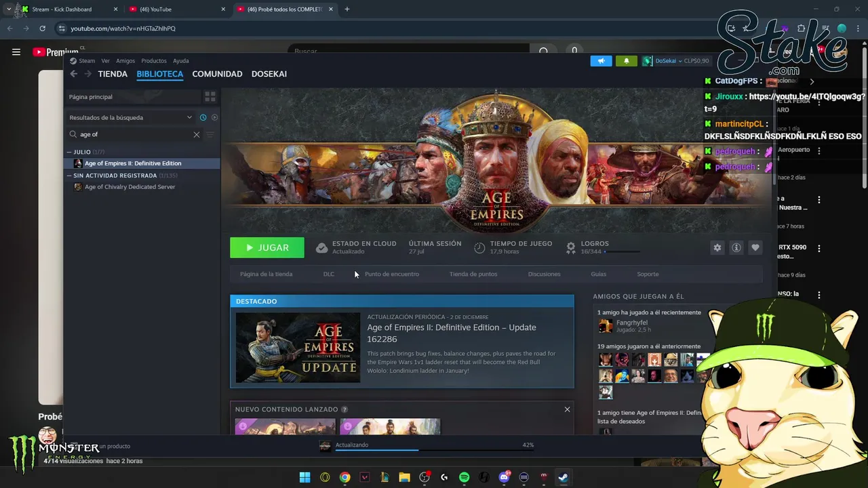
Task: Open the Steam menu
Action: pyautogui.click(x=87, y=61)
